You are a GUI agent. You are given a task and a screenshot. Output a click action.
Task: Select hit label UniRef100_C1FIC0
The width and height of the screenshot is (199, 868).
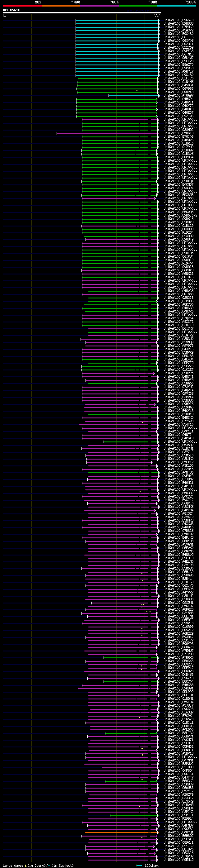click(178, 79)
